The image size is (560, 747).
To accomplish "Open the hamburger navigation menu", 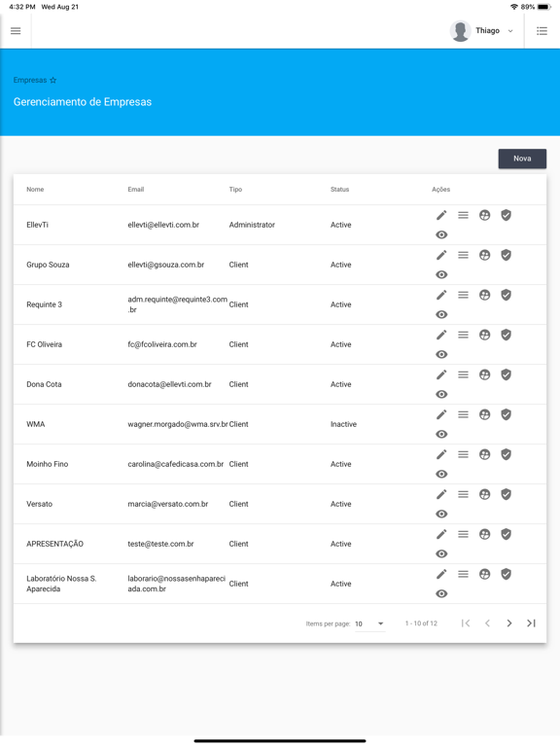I will [16, 31].
